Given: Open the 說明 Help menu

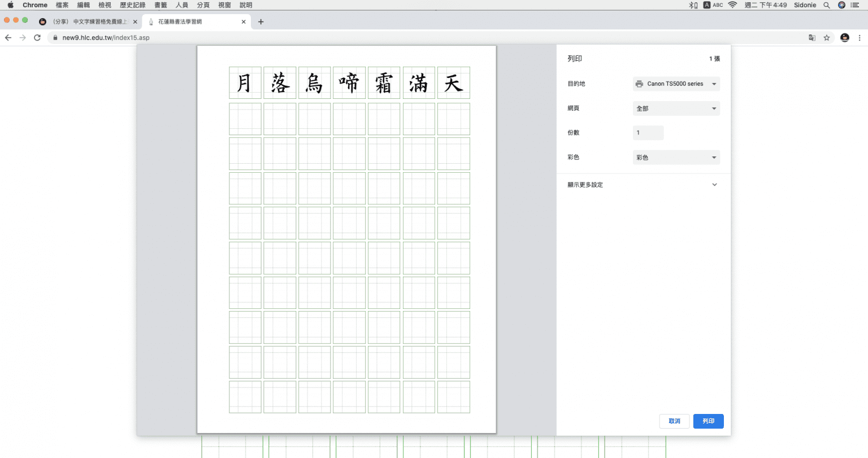Looking at the screenshot, I should pyautogui.click(x=246, y=5).
